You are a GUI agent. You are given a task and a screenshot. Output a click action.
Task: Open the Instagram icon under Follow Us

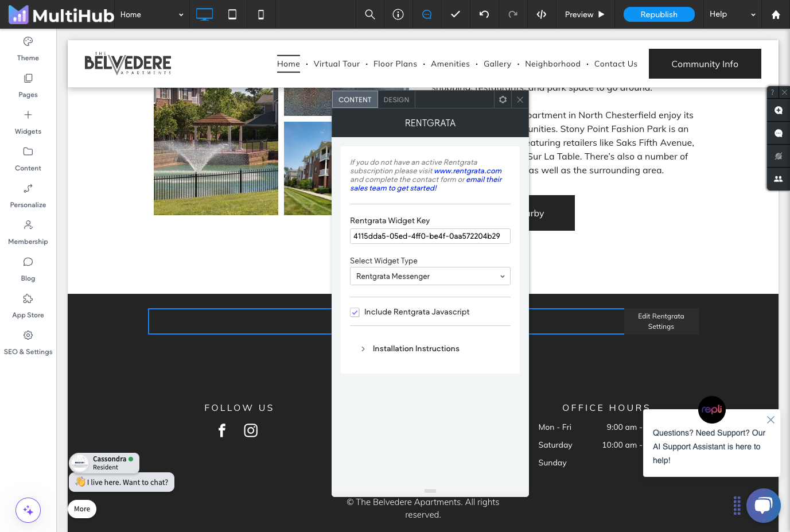tap(251, 430)
